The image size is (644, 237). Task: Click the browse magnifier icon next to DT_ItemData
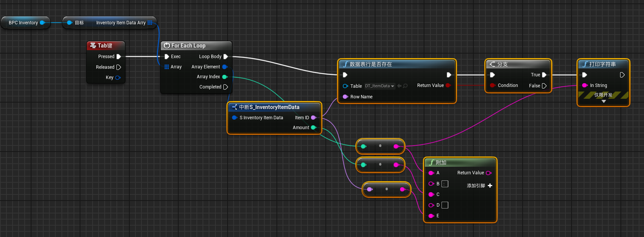pyautogui.click(x=405, y=86)
